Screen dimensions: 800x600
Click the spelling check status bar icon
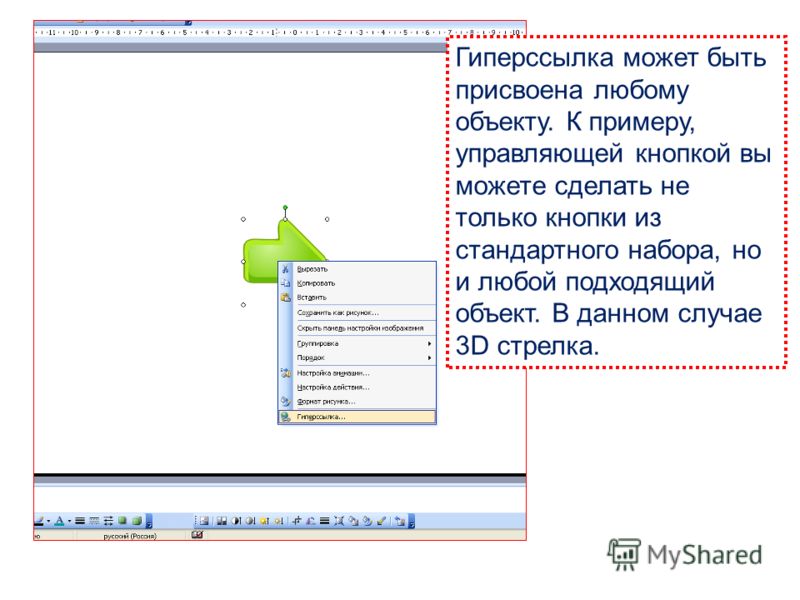point(197,535)
